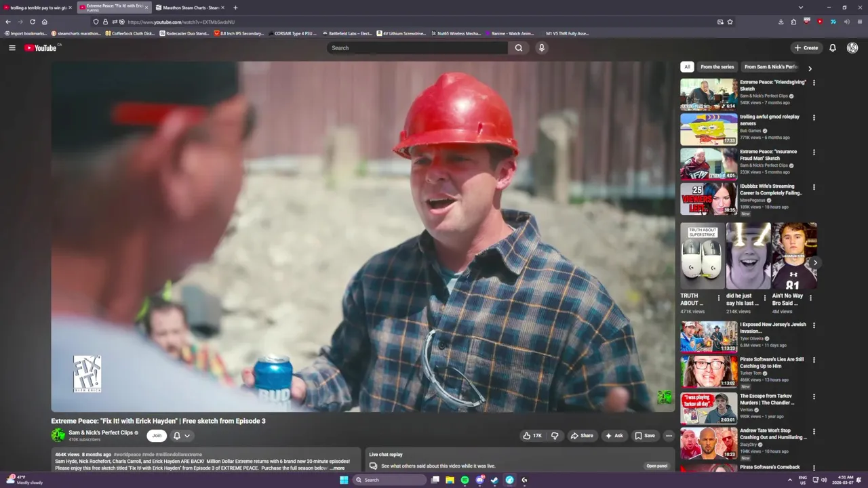Open the SpongeBob gmod roleplay thumbnail
This screenshot has height=488, width=868.
[x=709, y=129]
